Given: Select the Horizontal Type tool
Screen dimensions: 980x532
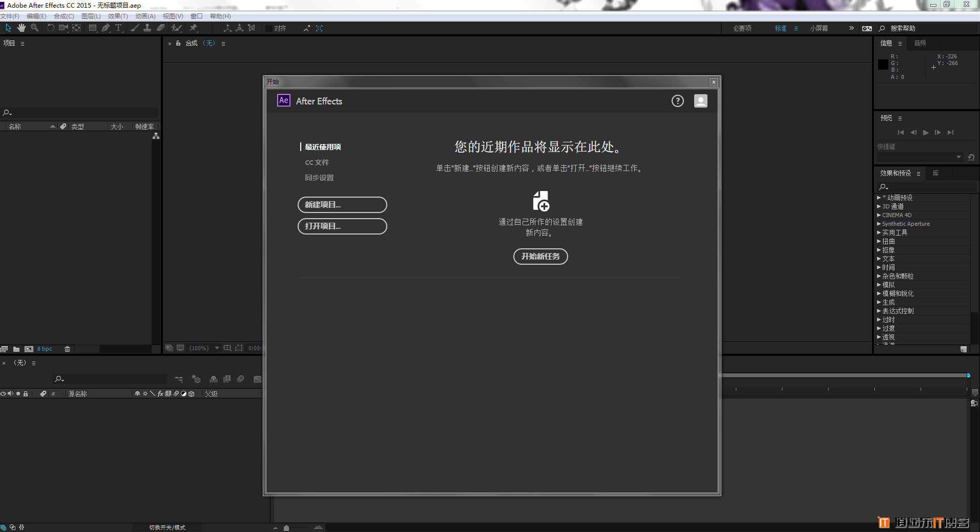Looking at the screenshot, I should [x=118, y=28].
